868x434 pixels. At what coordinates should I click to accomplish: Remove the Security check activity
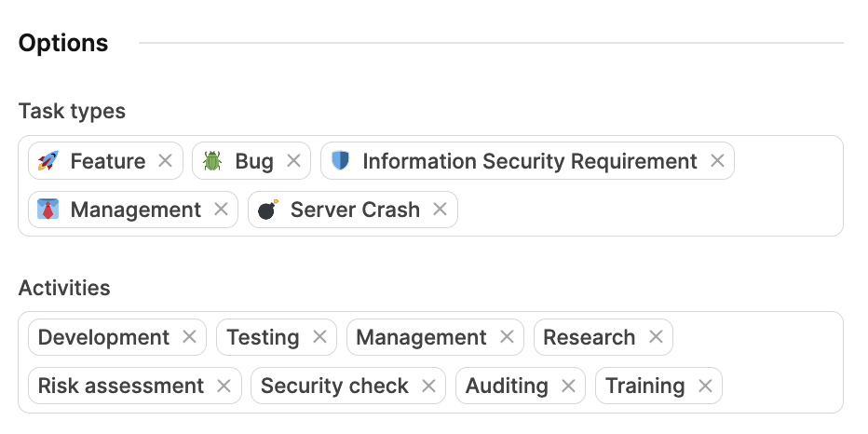coord(428,386)
